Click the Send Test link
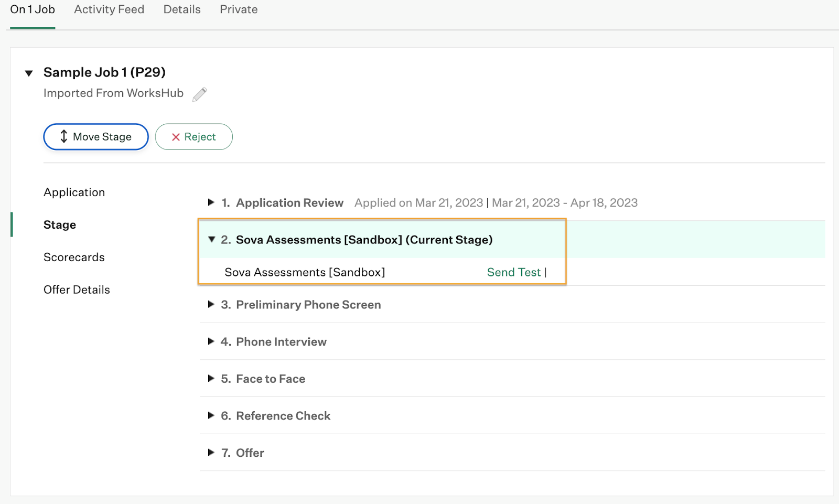The width and height of the screenshot is (839, 504). [514, 272]
